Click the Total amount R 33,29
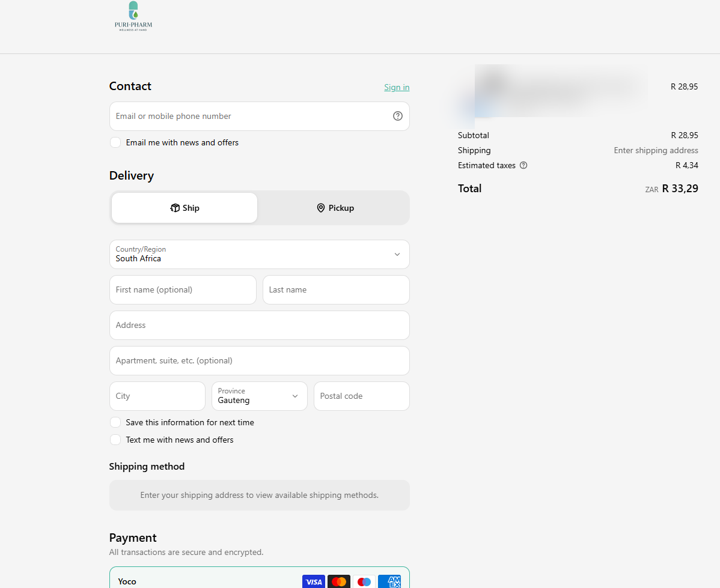The image size is (720, 588). [x=680, y=189]
